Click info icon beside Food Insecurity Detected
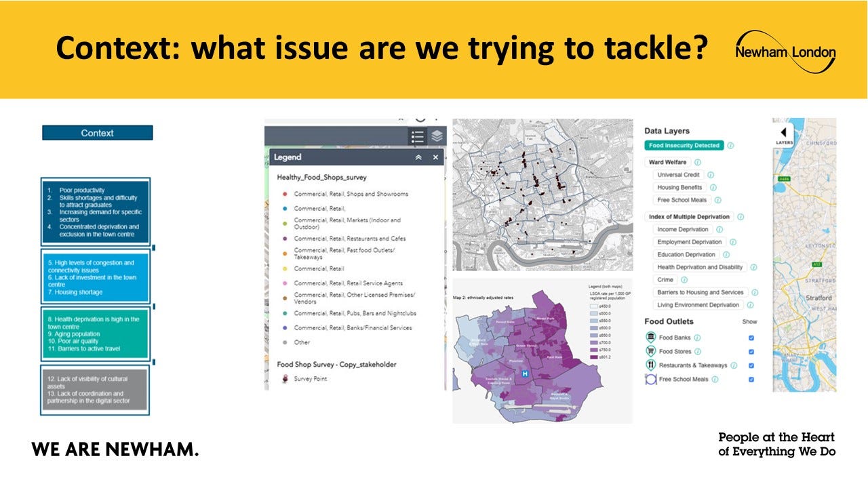The width and height of the screenshot is (868, 488). click(730, 146)
